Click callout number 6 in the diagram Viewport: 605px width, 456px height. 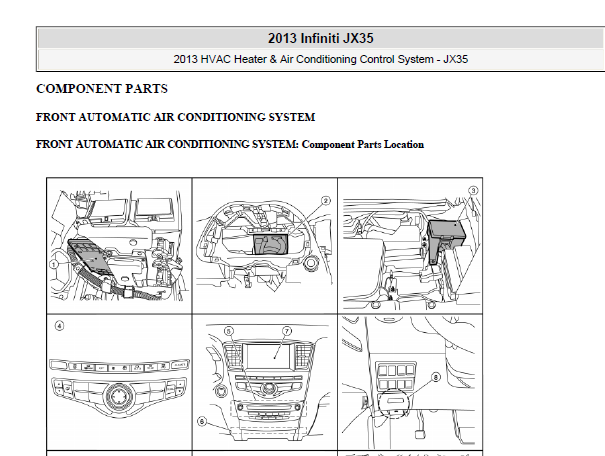(x=202, y=421)
